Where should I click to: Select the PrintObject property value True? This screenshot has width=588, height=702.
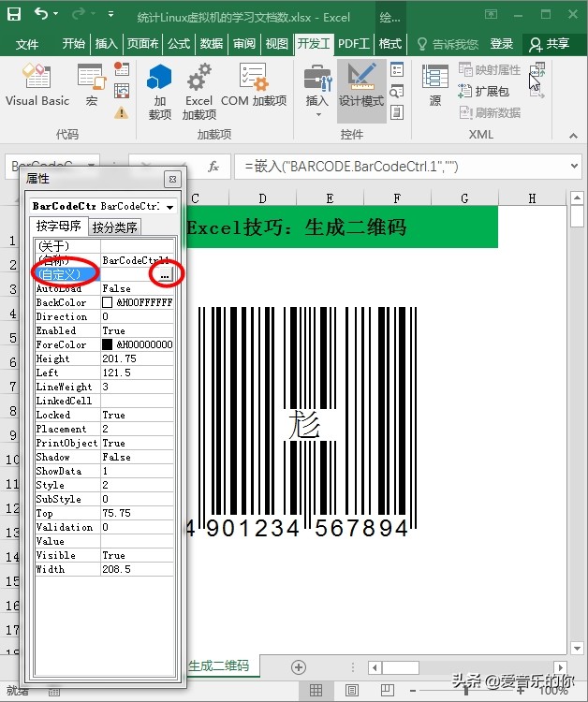click(x=137, y=444)
